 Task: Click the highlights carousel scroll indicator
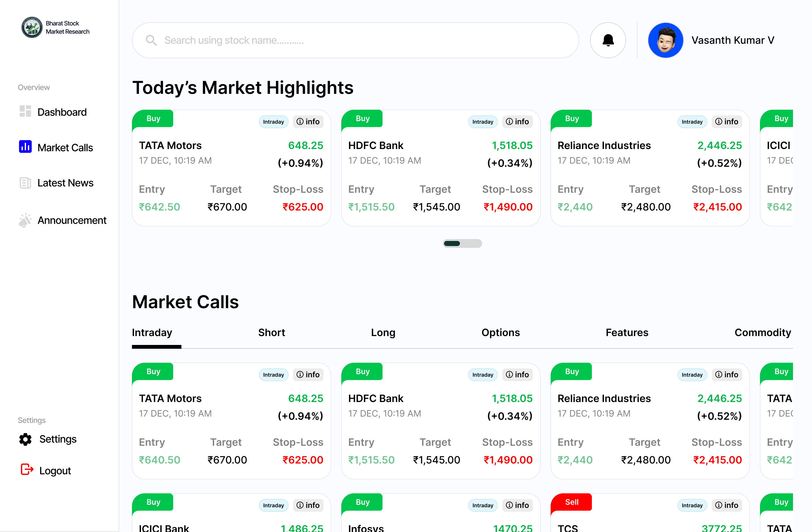click(462, 243)
